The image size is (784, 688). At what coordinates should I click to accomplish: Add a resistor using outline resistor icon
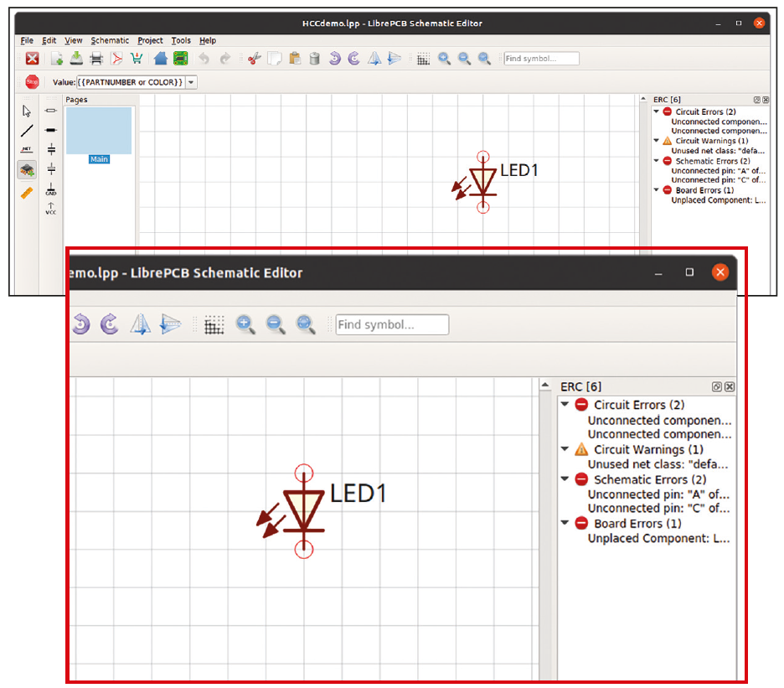51,111
